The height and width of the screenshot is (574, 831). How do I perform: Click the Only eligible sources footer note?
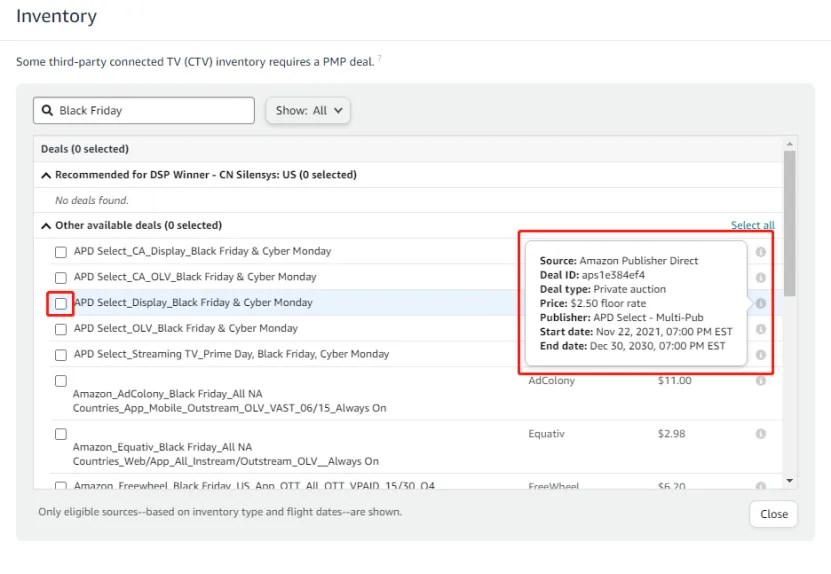tap(220, 512)
